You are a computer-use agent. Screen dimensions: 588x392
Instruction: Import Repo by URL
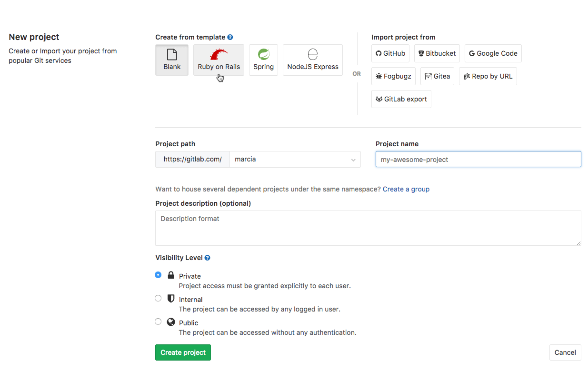click(488, 76)
